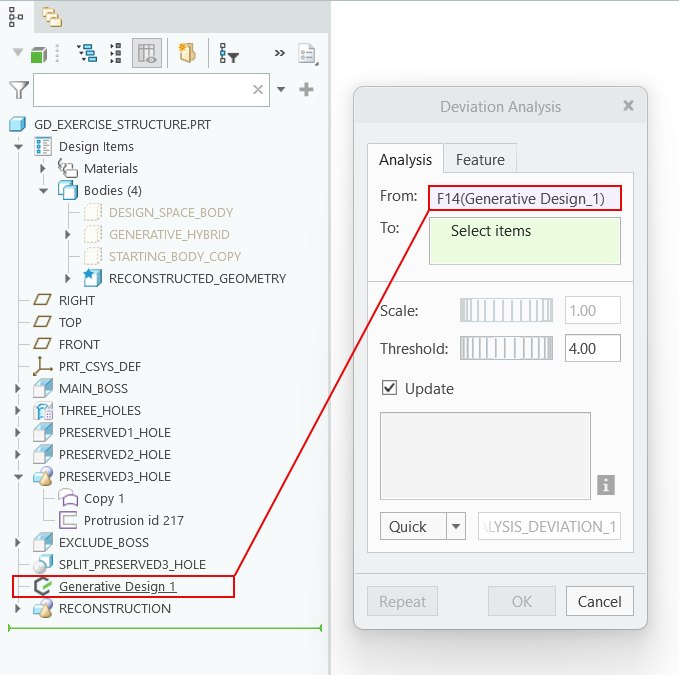The image size is (679, 675).
Task: Click the Repeat button
Action: click(x=402, y=601)
